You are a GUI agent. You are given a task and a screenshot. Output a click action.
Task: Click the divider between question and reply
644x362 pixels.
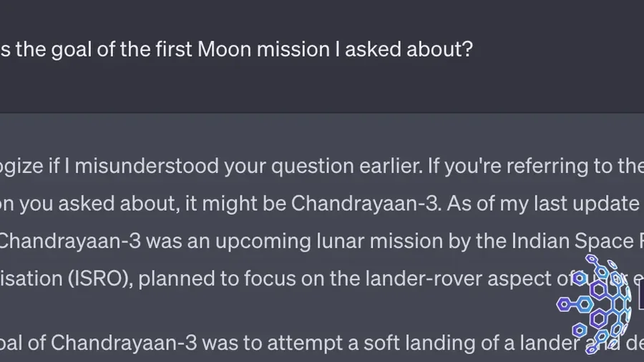tap(322, 113)
